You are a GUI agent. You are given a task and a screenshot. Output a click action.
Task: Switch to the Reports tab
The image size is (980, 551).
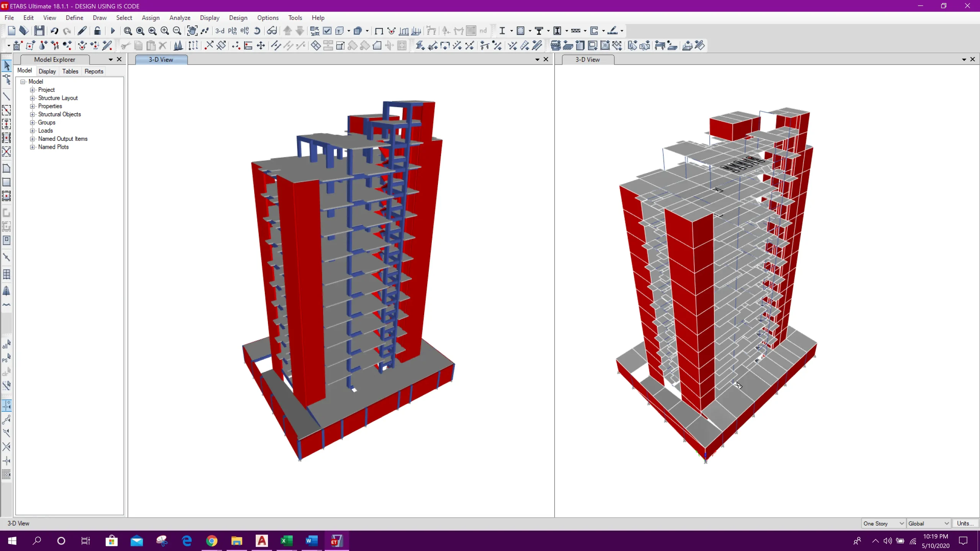(x=94, y=71)
